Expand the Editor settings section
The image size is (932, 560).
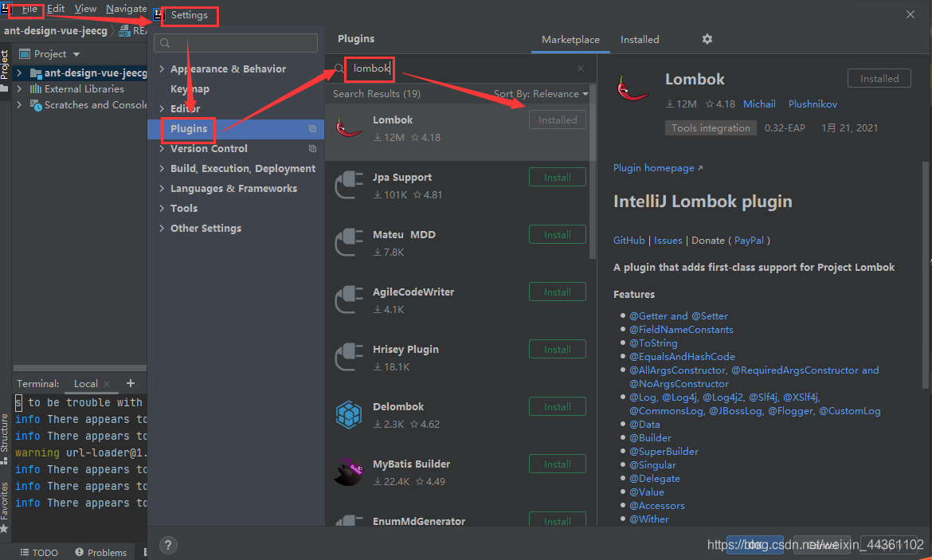click(x=162, y=109)
